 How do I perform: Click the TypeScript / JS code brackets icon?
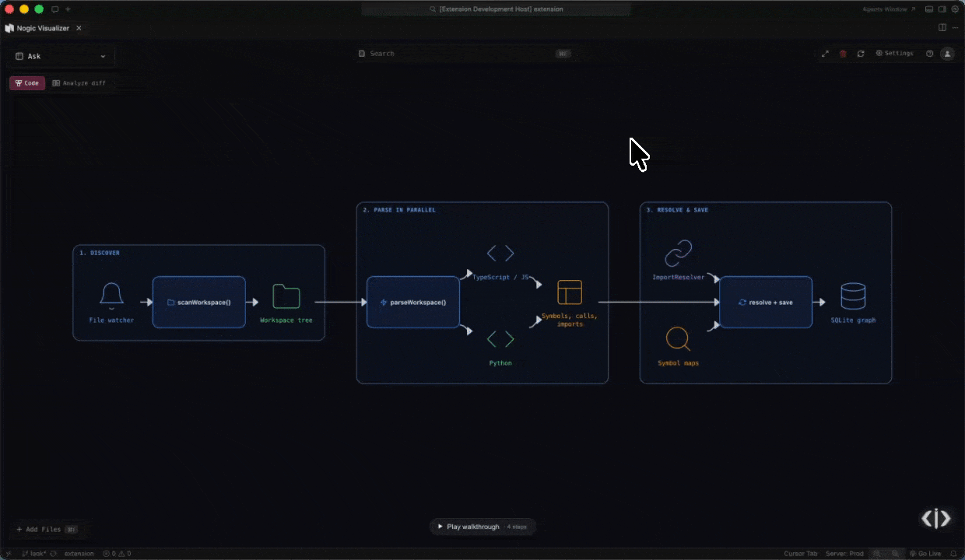pyautogui.click(x=500, y=253)
